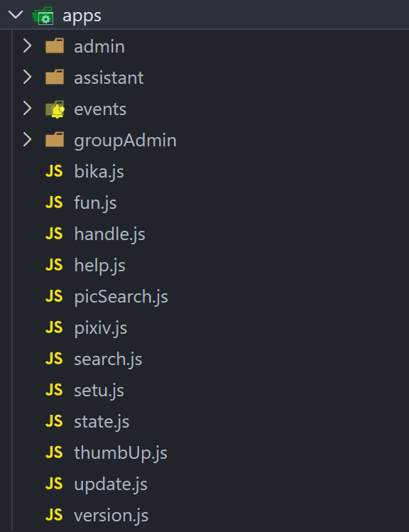Click the green apps folder icon
The image size is (409, 532).
[x=43, y=16]
